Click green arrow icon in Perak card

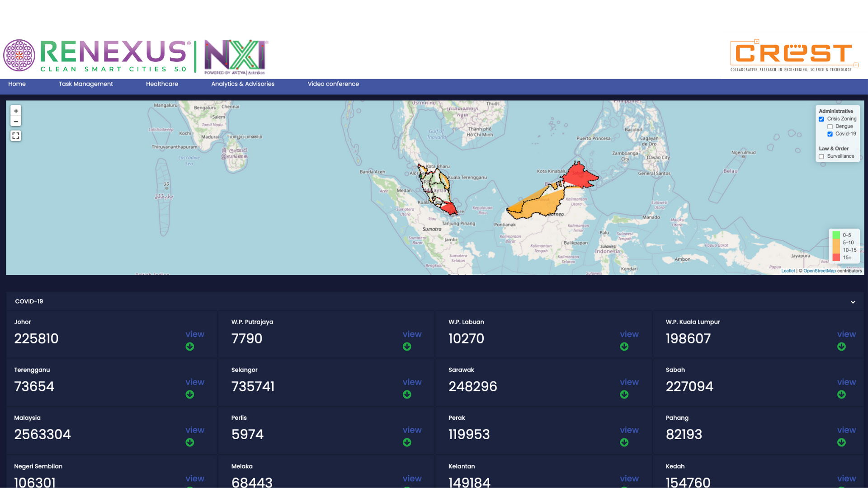tap(624, 442)
